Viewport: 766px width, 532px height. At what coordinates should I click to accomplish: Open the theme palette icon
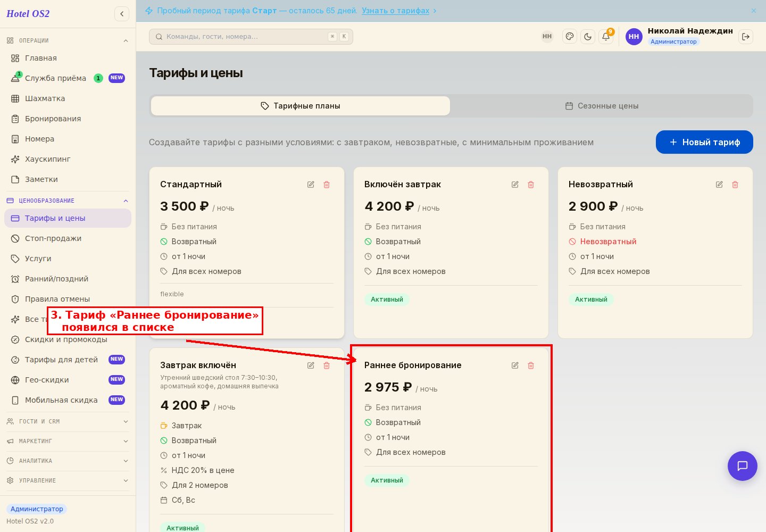(570, 37)
